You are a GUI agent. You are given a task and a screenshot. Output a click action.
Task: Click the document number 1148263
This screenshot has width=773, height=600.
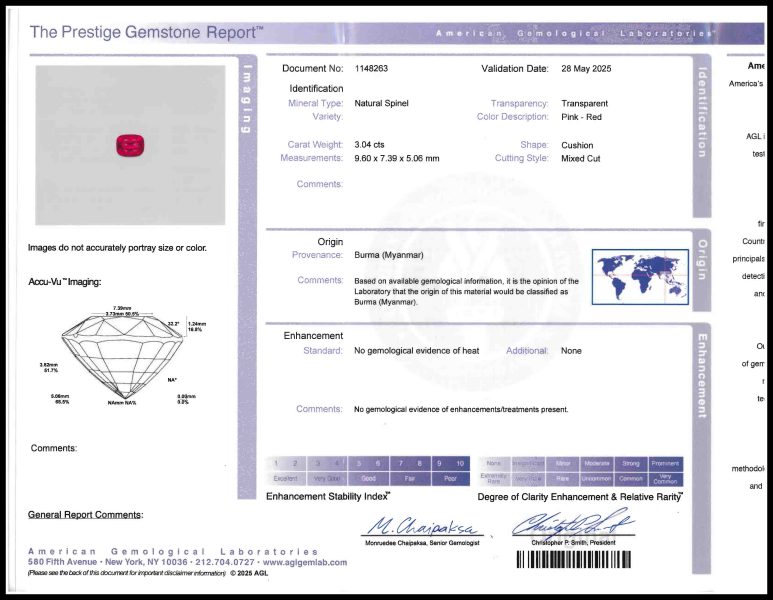(371, 69)
